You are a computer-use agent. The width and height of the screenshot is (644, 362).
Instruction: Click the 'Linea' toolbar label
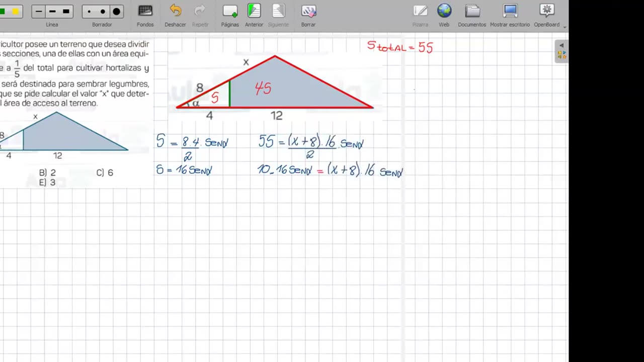click(52, 25)
